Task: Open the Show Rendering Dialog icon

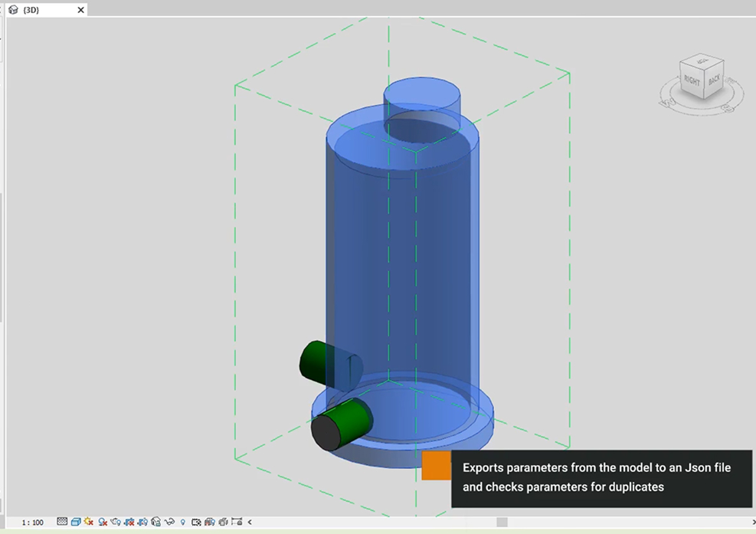Action: [116, 523]
